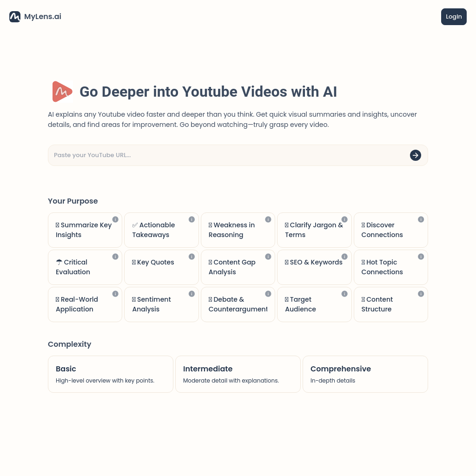Click the MyLens.ai logo icon
The image size is (476, 476).
pyautogui.click(x=14, y=16)
